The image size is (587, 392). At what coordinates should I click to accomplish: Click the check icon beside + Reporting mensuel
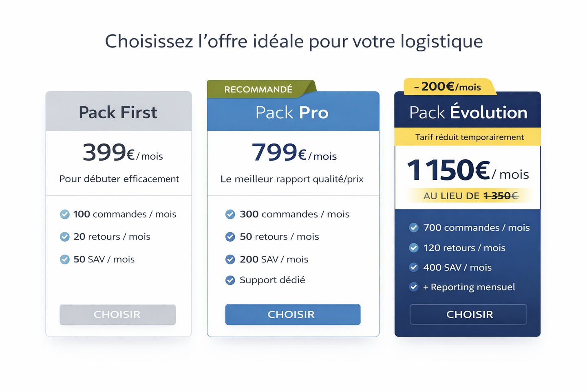point(414,287)
